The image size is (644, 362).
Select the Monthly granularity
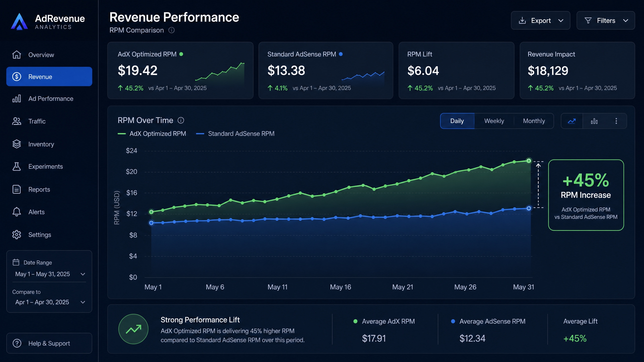tap(534, 121)
